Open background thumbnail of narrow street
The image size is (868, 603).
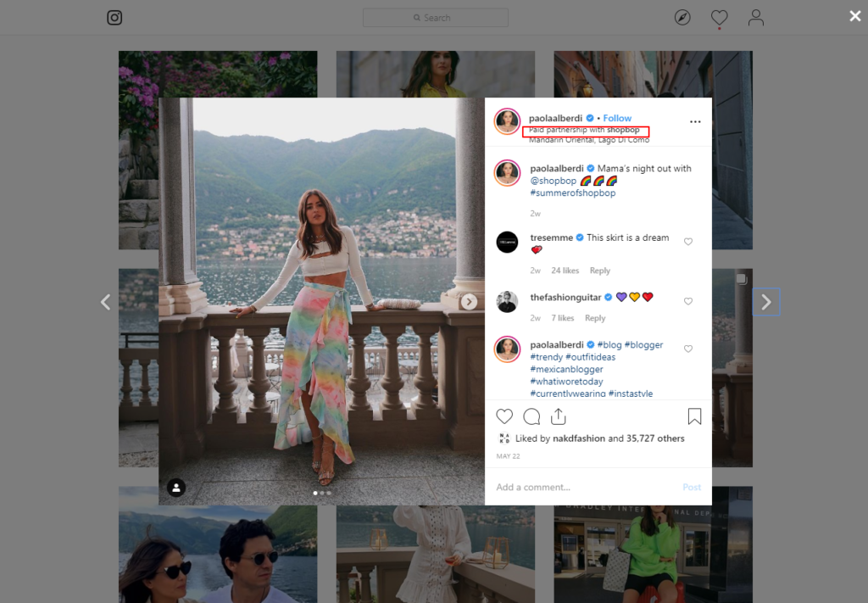tap(732, 150)
